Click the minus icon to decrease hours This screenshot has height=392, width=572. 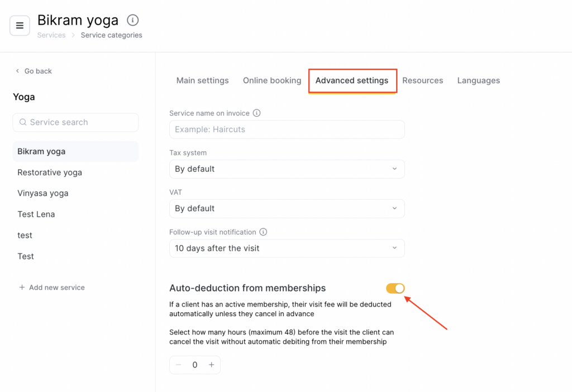[179, 365]
